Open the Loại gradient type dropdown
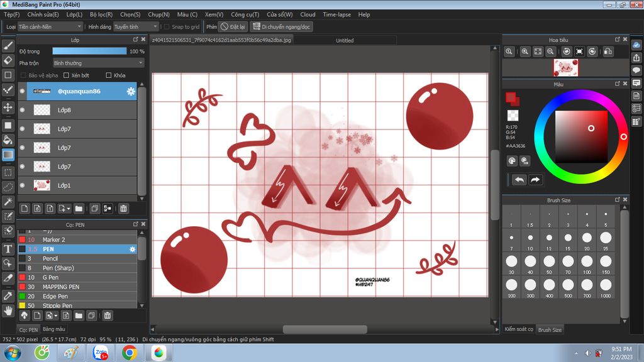The height and width of the screenshot is (362, 644). click(50, 27)
